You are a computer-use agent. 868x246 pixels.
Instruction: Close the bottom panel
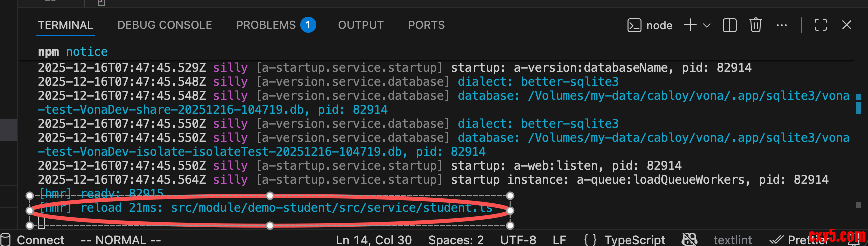[847, 25]
